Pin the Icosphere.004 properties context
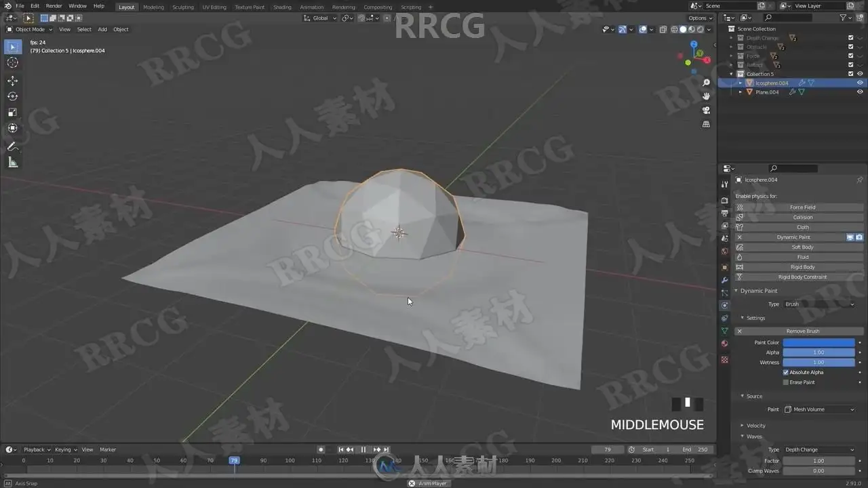Viewport: 868px width, 488px height. tap(860, 180)
